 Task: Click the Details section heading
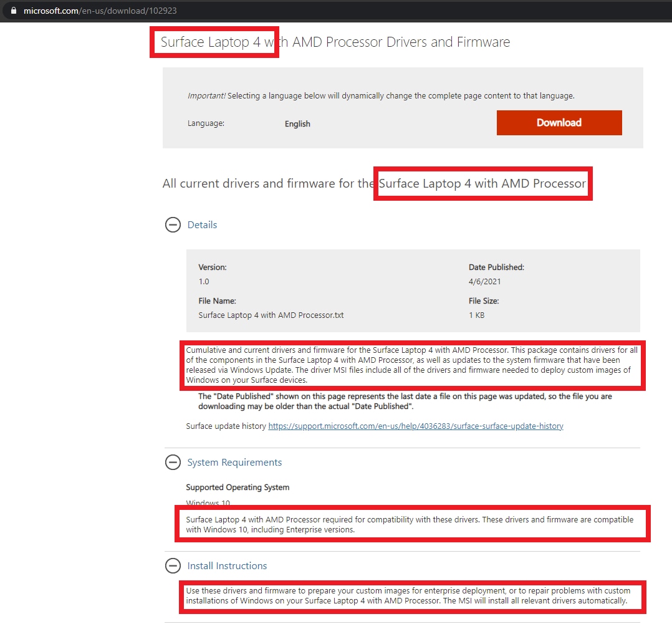[202, 224]
